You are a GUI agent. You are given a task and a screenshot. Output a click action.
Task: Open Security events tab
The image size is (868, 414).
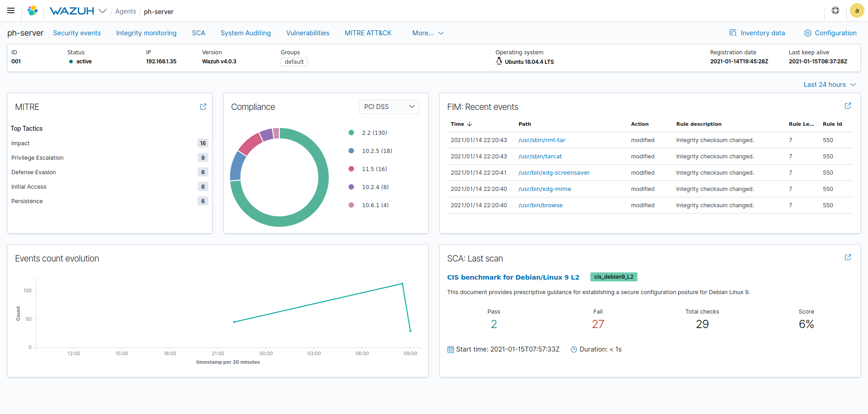[x=77, y=33]
